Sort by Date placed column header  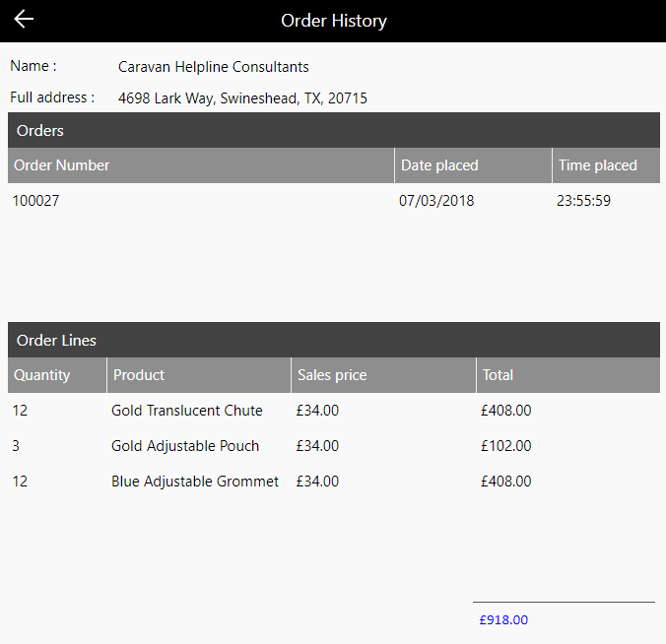pyautogui.click(x=473, y=165)
